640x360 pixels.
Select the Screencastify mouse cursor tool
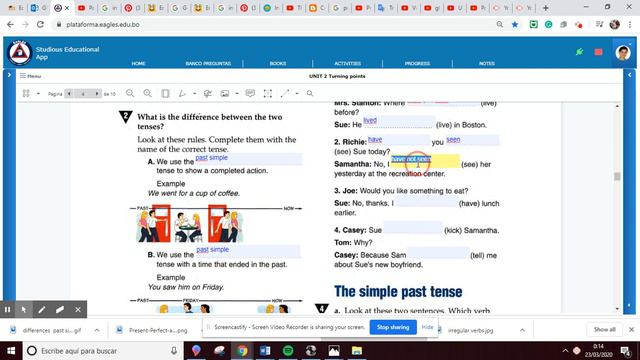tap(24, 309)
